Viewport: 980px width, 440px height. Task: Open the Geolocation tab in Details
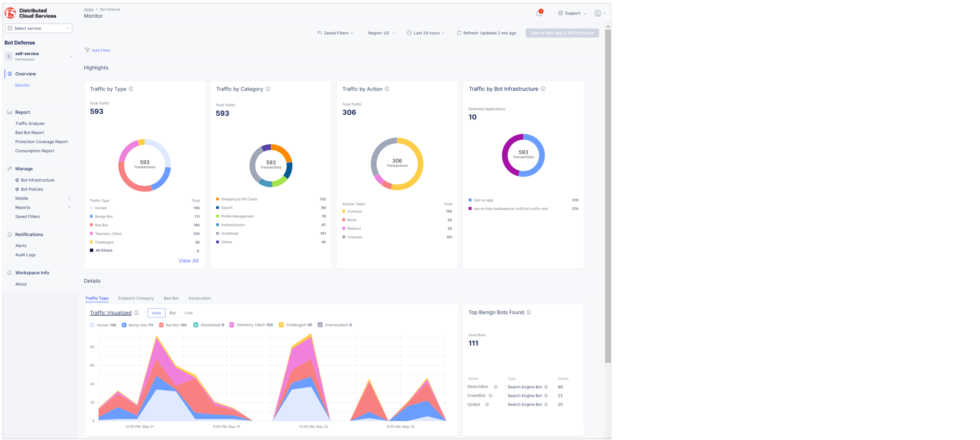tap(199, 298)
